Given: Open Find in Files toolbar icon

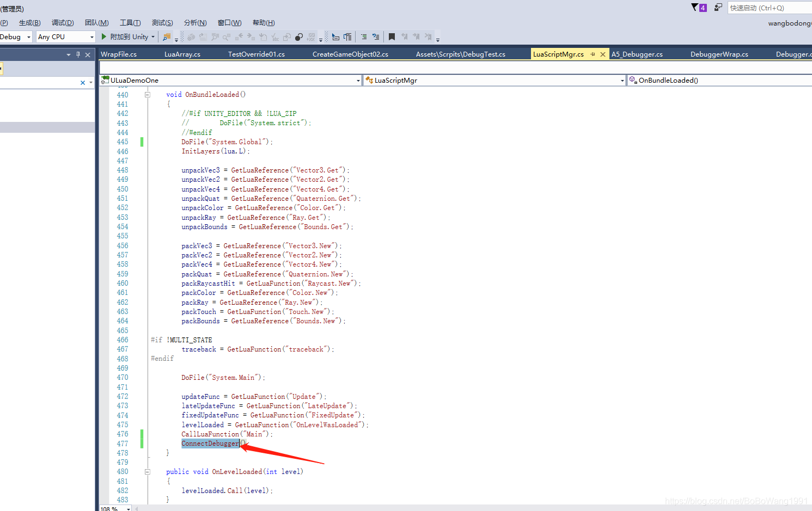Looking at the screenshot, I should (167, 36).
